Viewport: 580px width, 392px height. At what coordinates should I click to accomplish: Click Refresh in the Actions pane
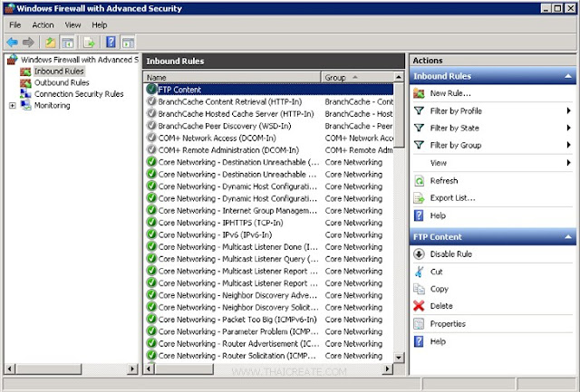pyautogui.click(x=444, y=181)
